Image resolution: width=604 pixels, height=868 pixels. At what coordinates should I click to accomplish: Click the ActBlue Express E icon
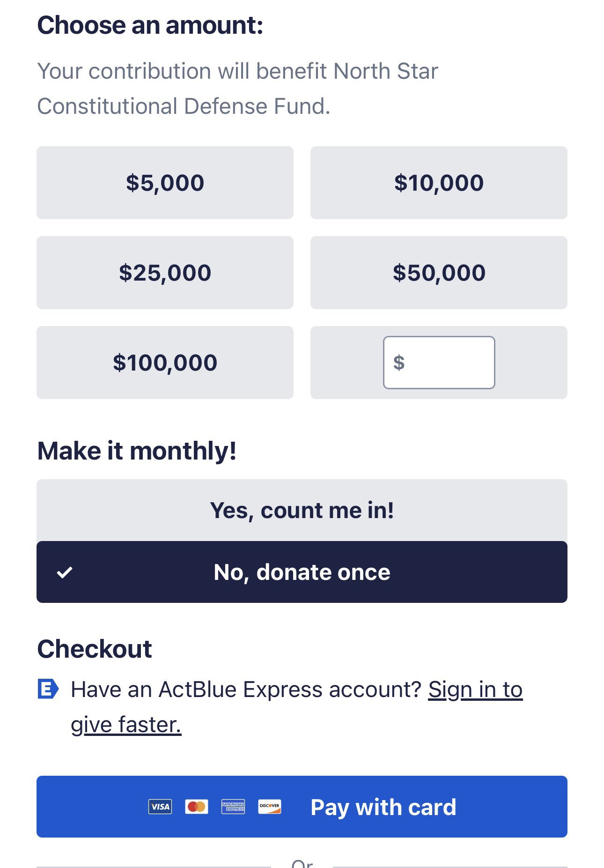click(48, 689)
